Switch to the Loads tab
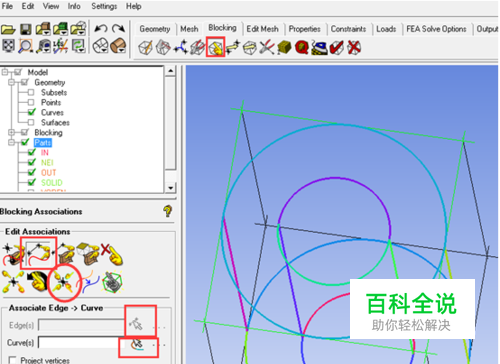The height and width of the screenshot is (364, 500). 386,29
